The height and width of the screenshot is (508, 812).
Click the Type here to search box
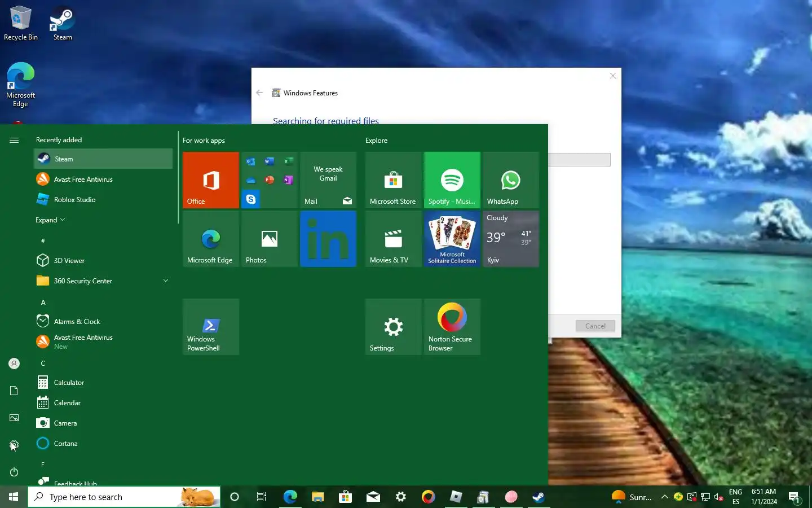124,497
